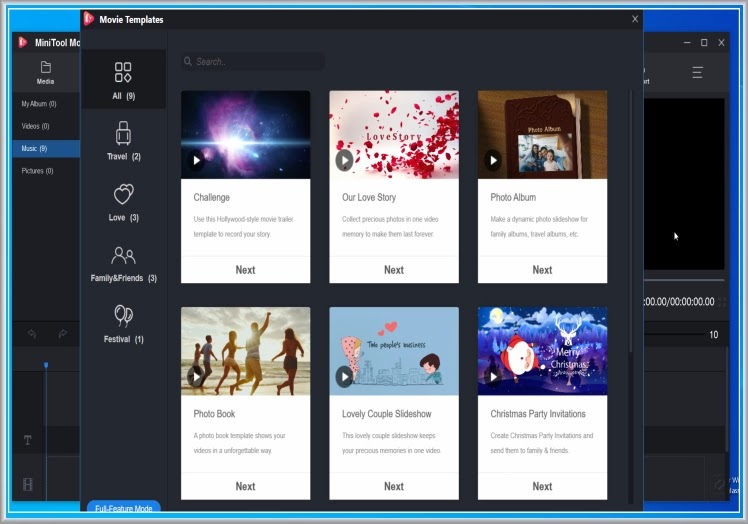
Task: Click the Movie Templates logo icon
Action: 89,19
